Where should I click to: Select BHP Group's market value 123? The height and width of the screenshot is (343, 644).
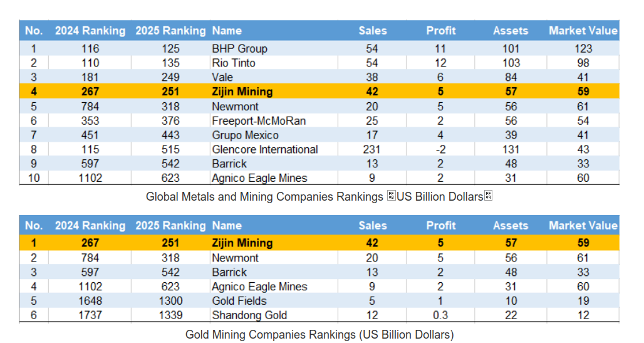click(583, 48)
